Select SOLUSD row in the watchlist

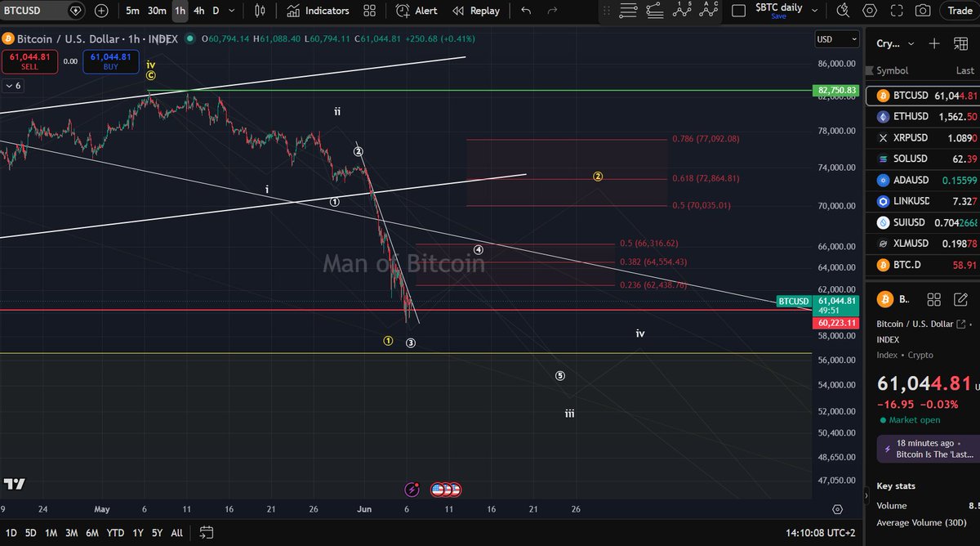(923, 159)
